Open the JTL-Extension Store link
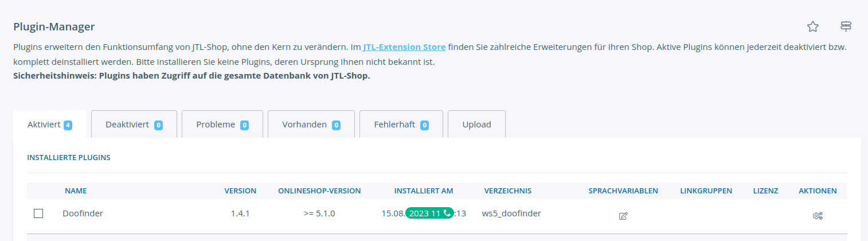Viewport: 868px width, 241px height. tap(404, 46)
